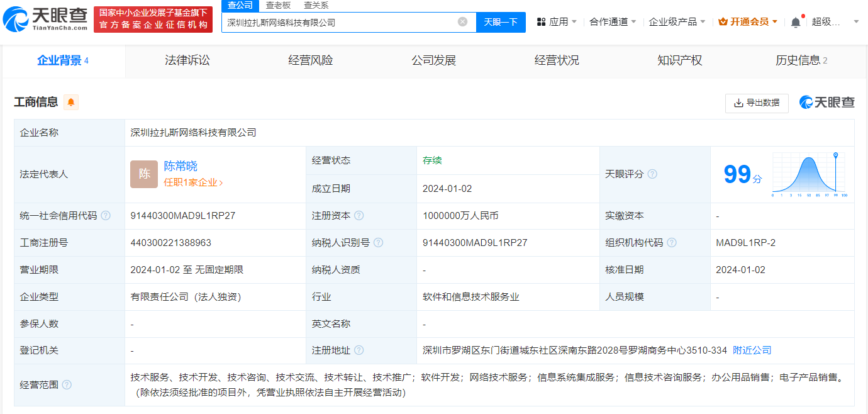868x414 pixels.
Task: Click help icon beside 经营范围
Action: coord(67,384)
